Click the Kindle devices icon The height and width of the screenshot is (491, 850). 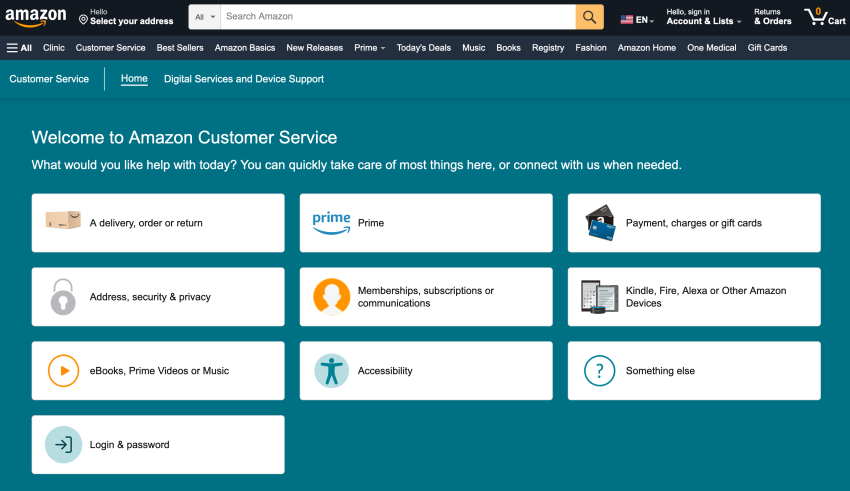pos(600,297)
